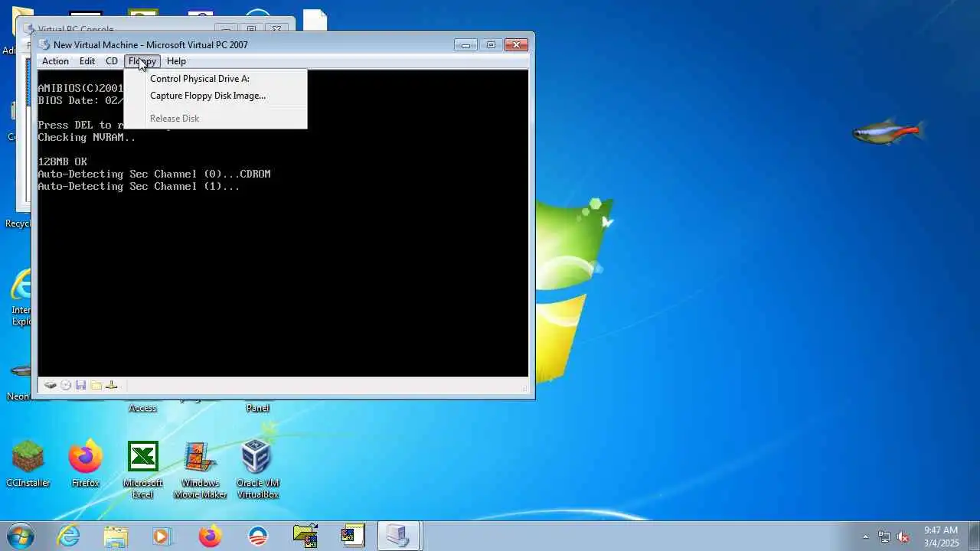Show hidden system tray icons
The height and width of the screenshot is (551, 980).
click(865, 536)
